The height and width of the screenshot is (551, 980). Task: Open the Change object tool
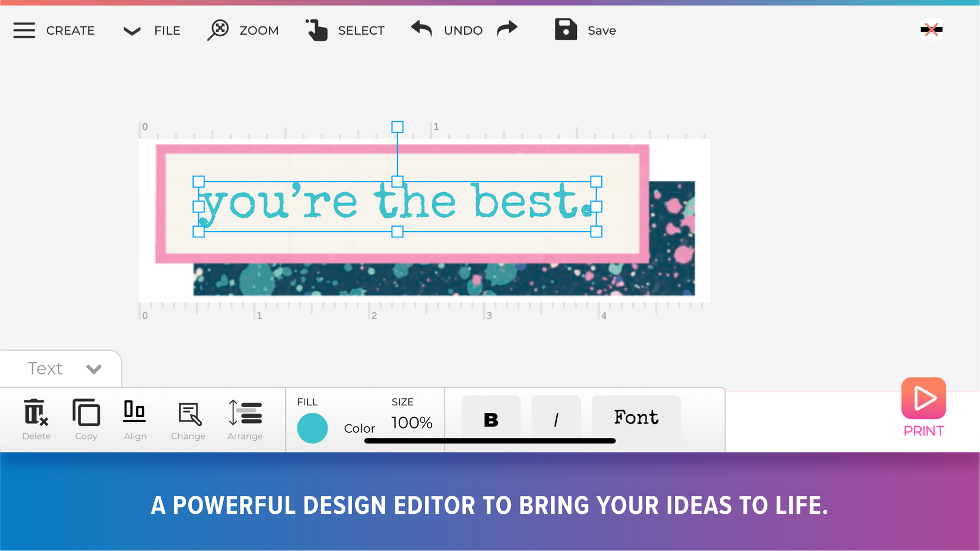(188, 420)
